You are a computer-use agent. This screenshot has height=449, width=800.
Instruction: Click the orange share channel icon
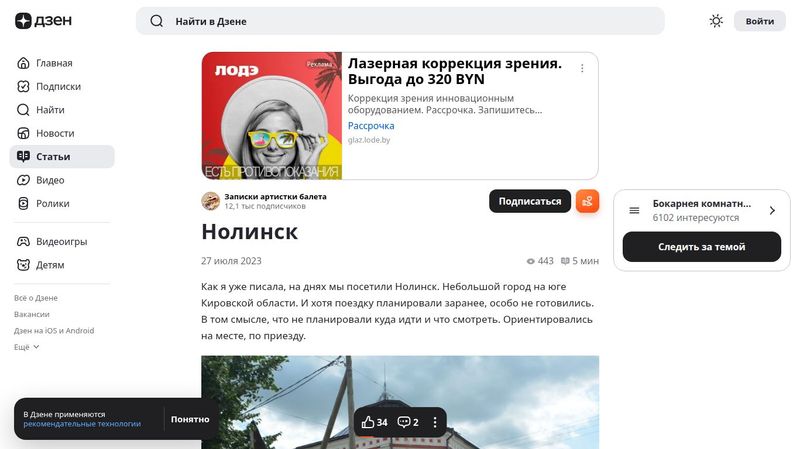point(587,201)
